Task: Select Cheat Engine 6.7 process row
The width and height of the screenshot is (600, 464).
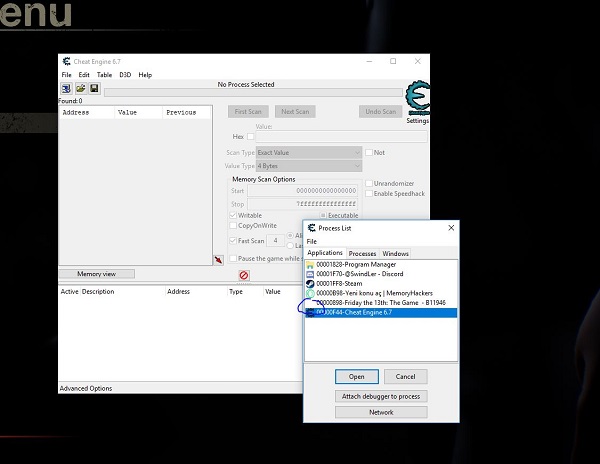Action: 381,313
